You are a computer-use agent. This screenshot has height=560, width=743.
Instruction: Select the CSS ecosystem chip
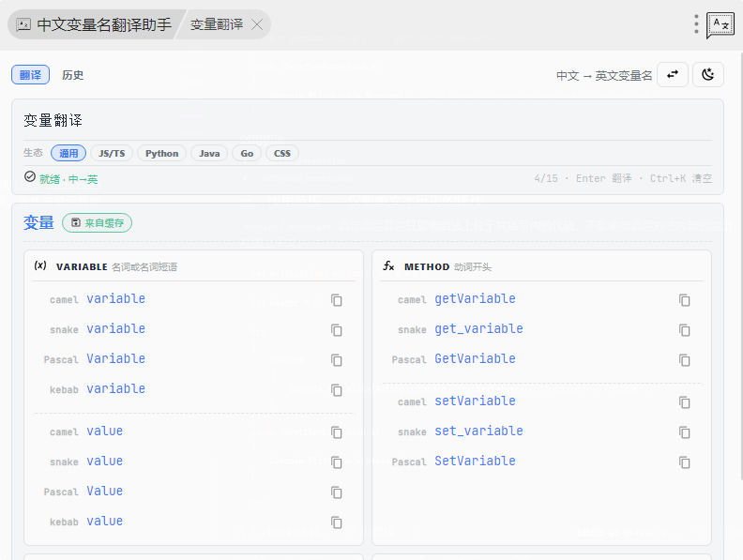click(x=282, y=153)
